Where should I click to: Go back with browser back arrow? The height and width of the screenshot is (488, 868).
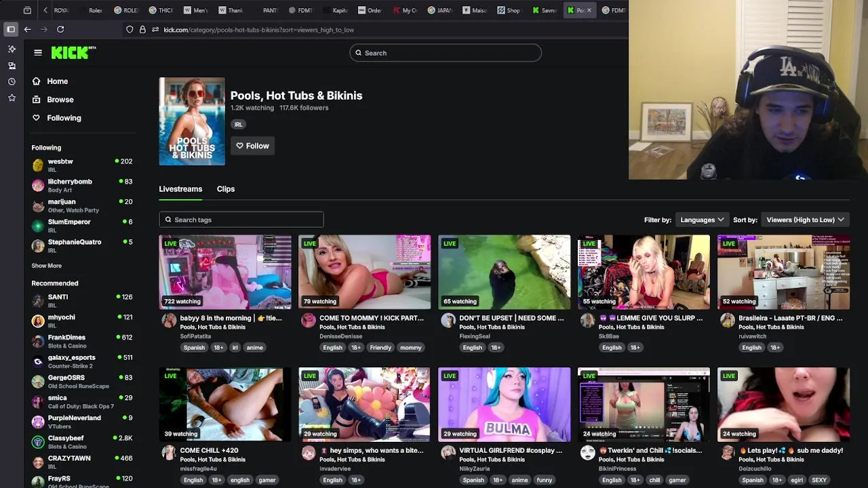pos(27,29)
